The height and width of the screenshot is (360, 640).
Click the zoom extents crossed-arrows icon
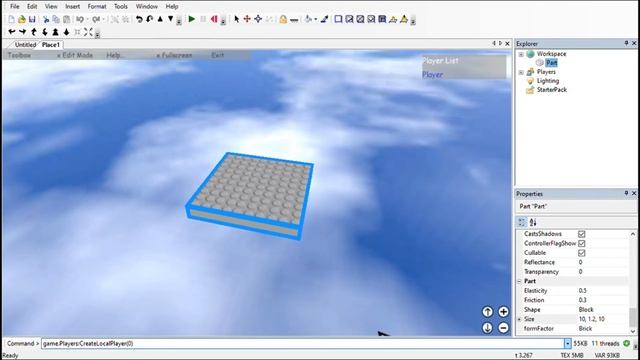[89, 32]
